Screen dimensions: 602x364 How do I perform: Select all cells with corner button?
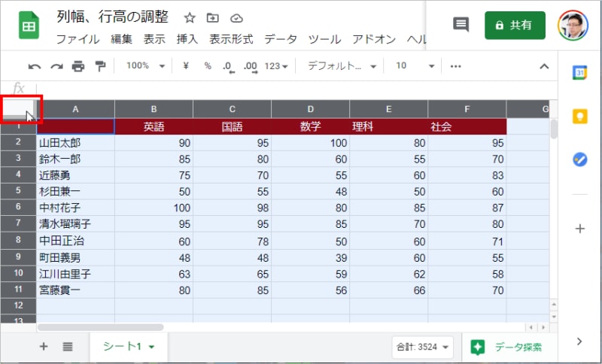click(x=18, y=109)
